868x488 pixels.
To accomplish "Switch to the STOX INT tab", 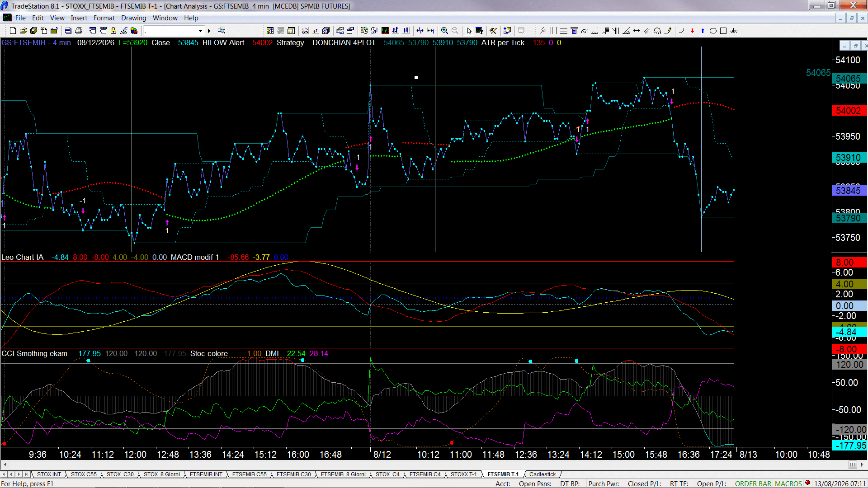I will point(49,474).
